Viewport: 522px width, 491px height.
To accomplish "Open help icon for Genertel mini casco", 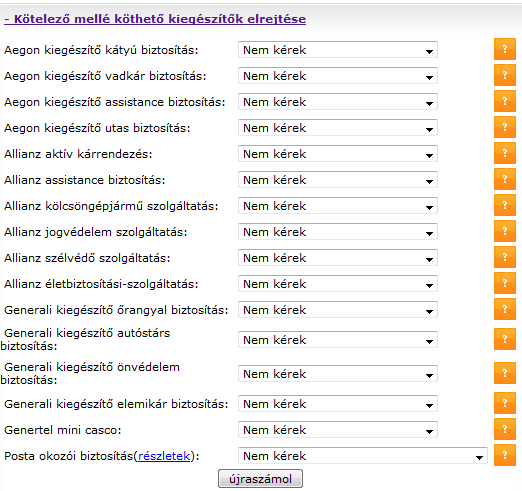I will (505, 429).
